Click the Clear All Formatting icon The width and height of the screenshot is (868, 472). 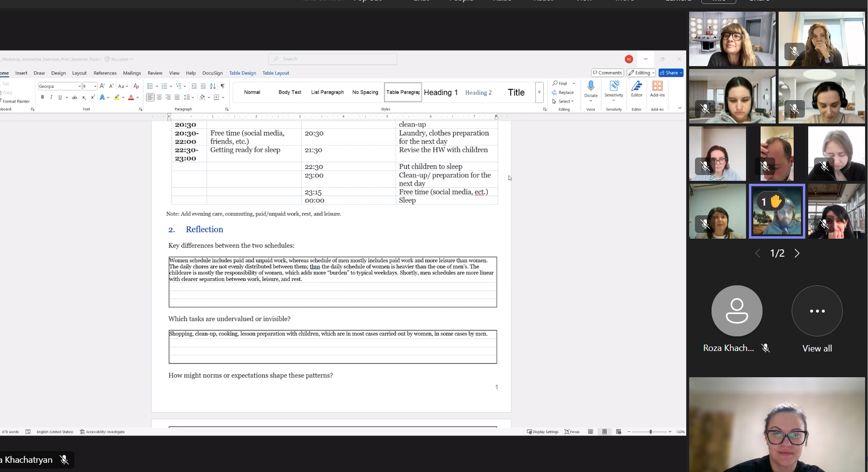click(136, 86)
